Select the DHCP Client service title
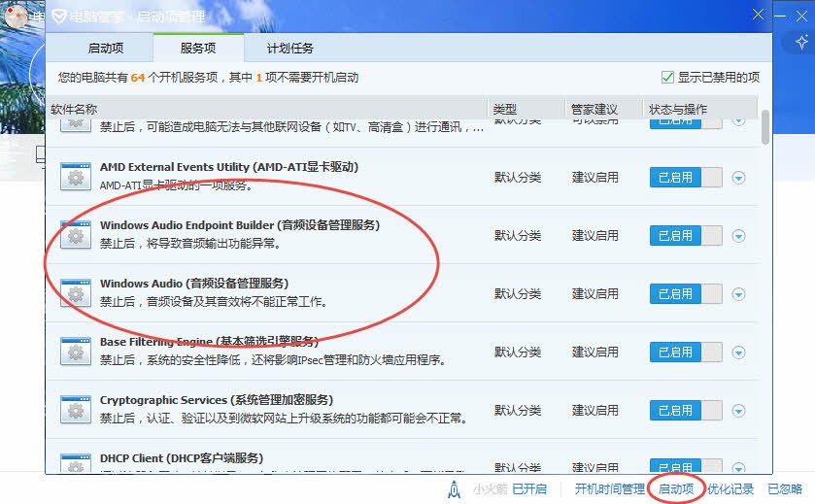This screenshot has height=504, width=815. point(182,458)
